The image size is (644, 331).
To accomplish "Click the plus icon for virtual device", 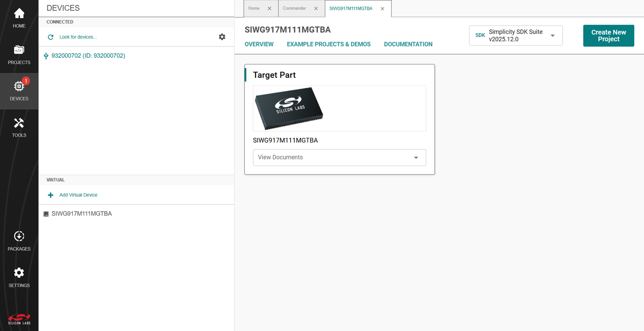I will click(51, 195).
